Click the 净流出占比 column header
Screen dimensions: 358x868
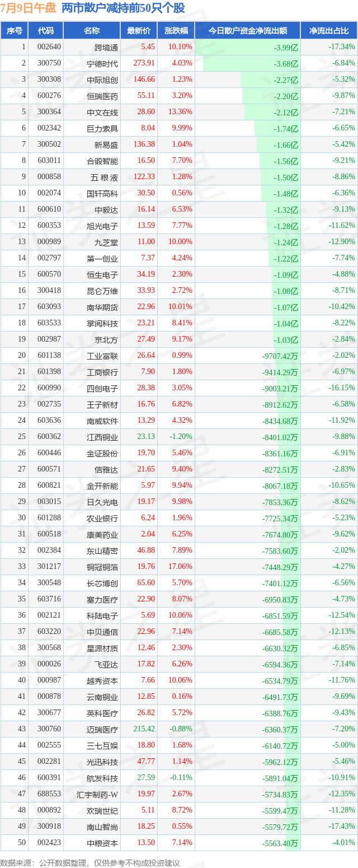coord(329,31)
